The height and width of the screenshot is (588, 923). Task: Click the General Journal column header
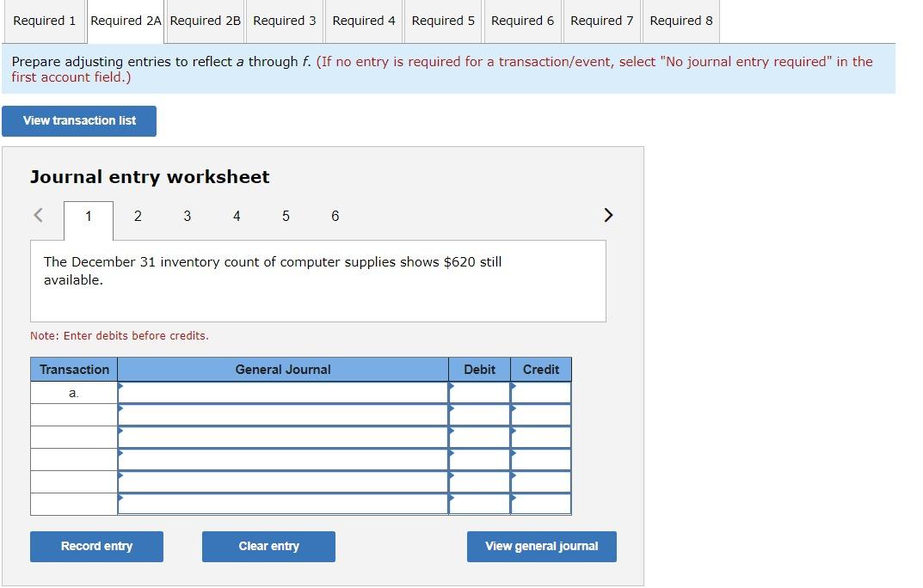point(283,370)
